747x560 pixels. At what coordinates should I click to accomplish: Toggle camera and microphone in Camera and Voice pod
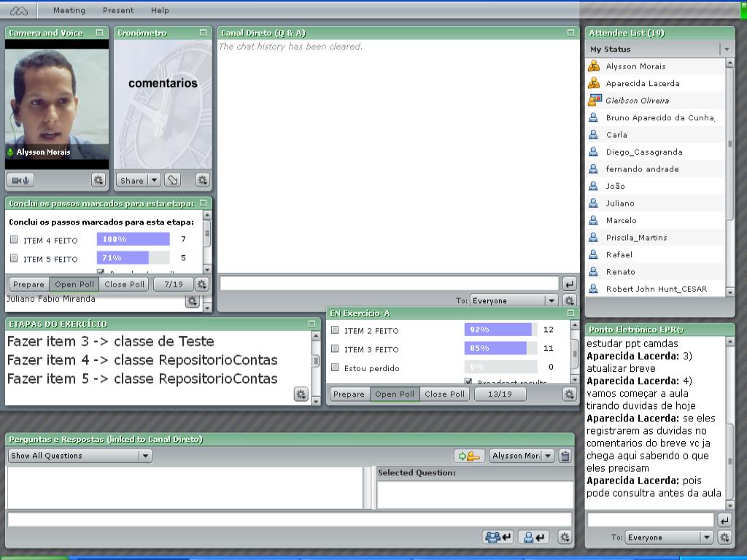pos(20,181)
